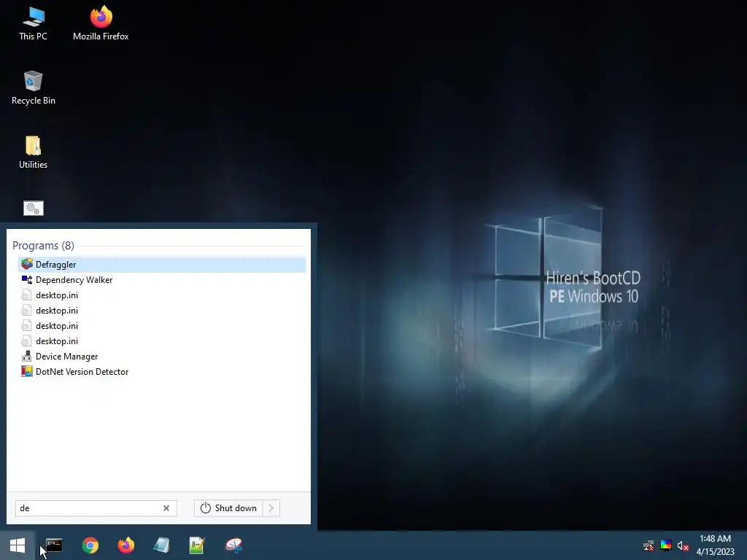Click the Device Manager icon
The image size is (747, 560).
(27, 356)
